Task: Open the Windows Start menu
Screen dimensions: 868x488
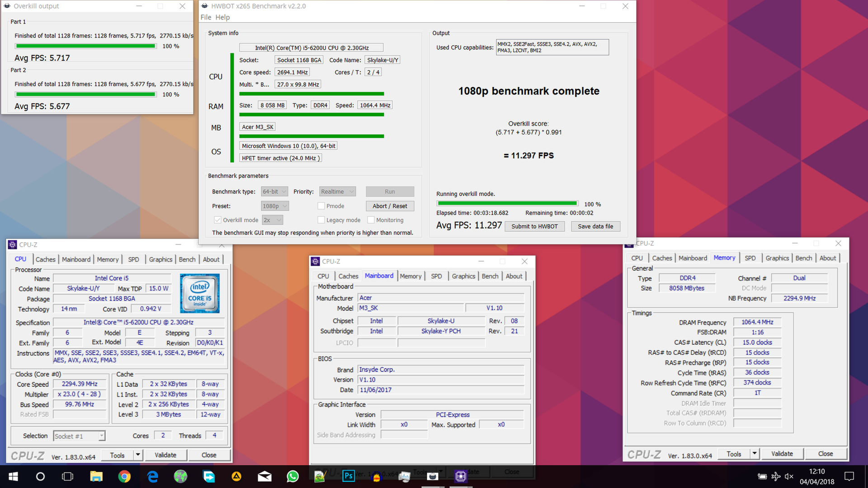Action: click(13, 476)
